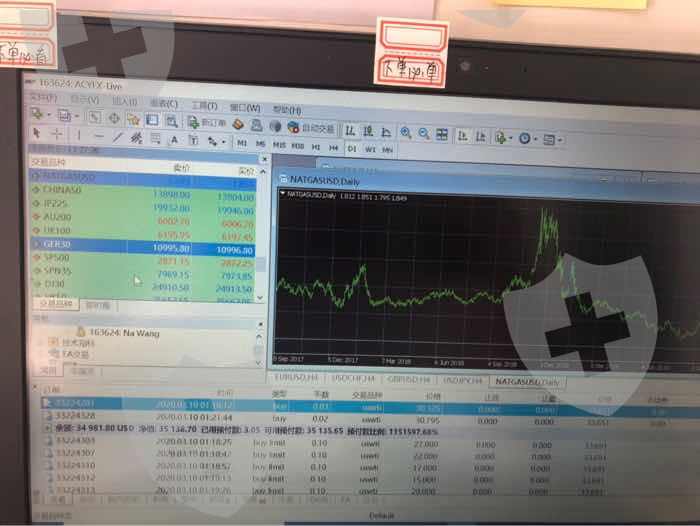The height and width of the screenshot is (526, 700).
Task: Set timeframe to M15
Action: [x=279, y=145]
